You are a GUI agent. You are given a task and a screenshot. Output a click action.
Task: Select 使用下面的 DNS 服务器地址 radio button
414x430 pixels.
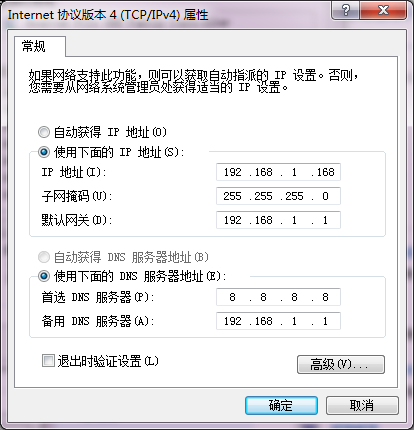(x=44, y=276)
